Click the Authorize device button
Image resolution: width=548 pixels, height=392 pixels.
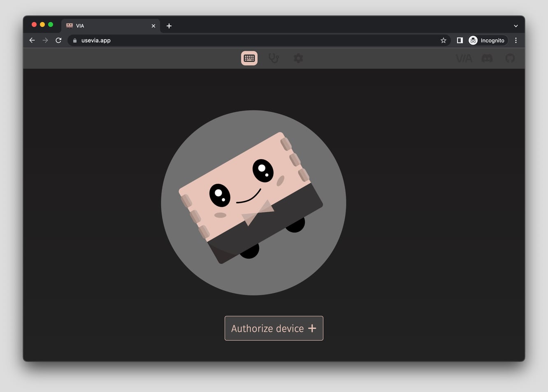click(x=274, y=328)
